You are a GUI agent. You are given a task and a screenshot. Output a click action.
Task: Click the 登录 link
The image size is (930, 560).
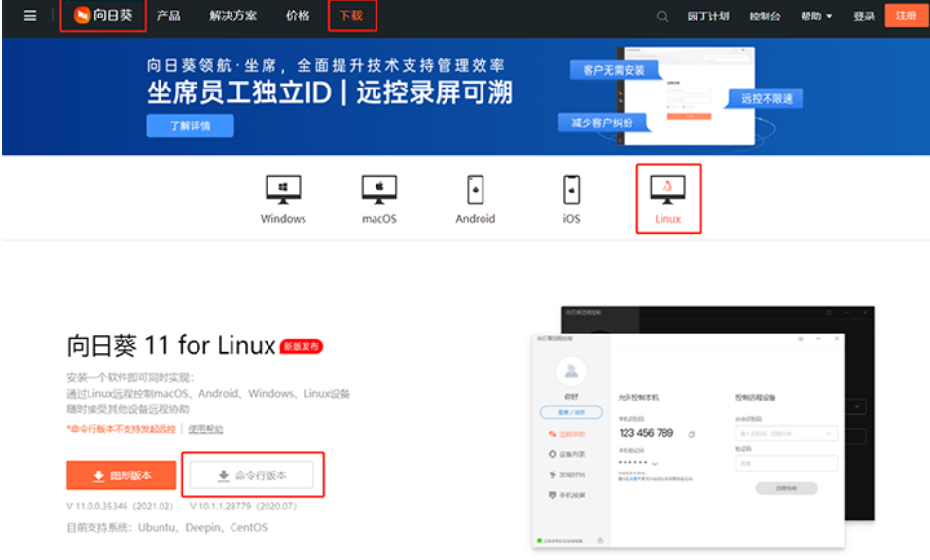[x=864, y=16]
